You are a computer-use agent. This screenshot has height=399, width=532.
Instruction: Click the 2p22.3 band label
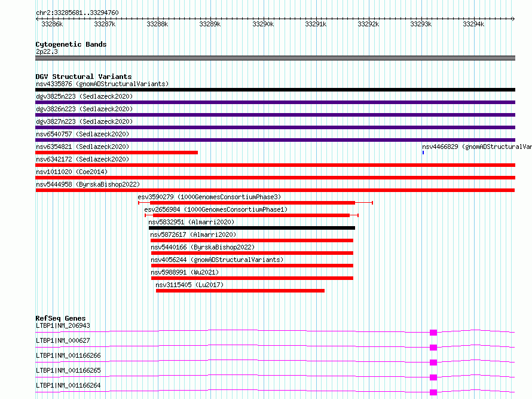[x=47, y=51]
